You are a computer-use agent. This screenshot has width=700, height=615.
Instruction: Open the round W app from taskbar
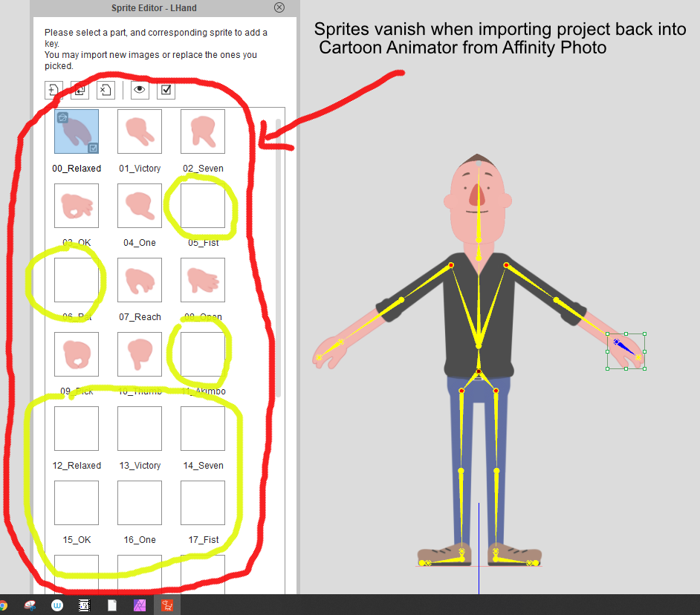(57, 605)
